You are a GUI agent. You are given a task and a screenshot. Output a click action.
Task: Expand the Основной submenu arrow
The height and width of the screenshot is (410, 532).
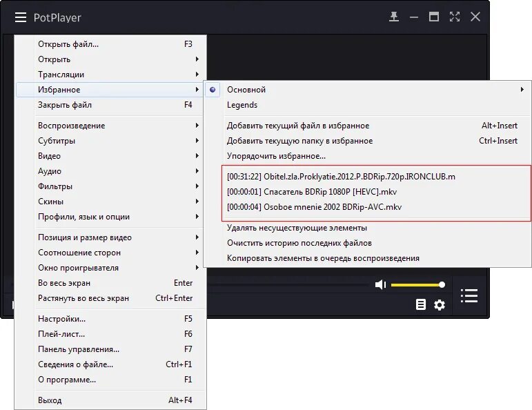point(522,90)
